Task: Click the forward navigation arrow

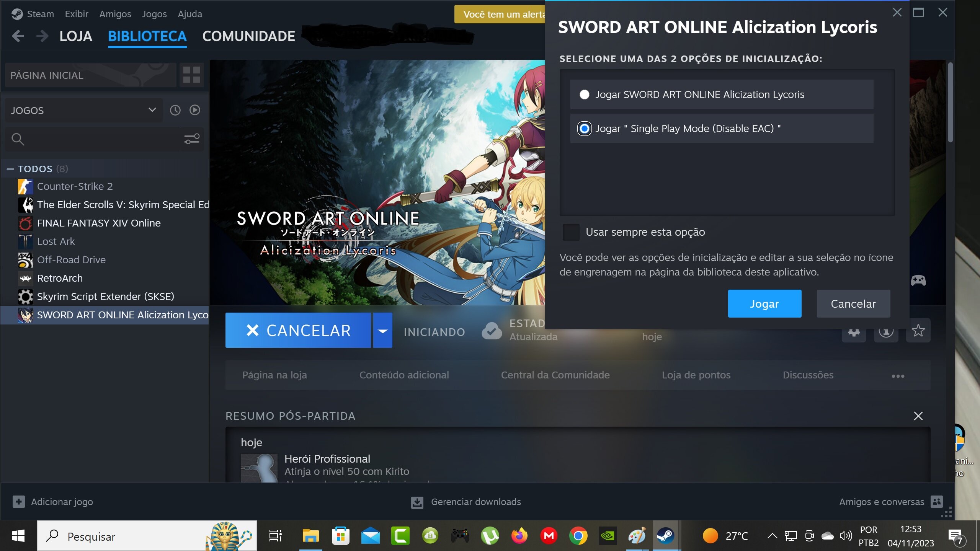Action: pyautogui.click(x=42, y=36)
